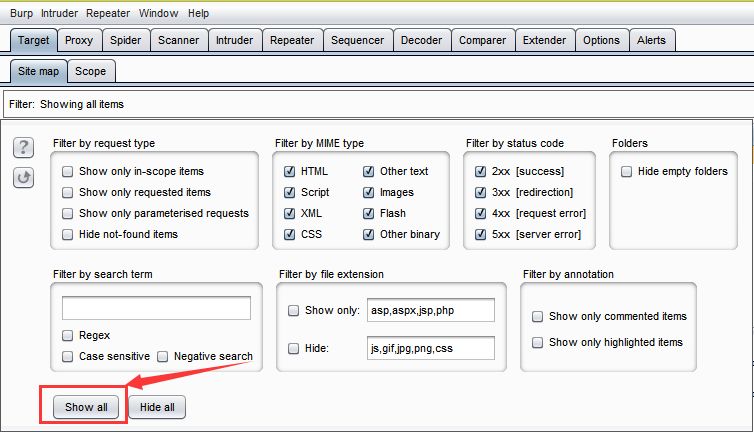Tick Show only parameterised requests

tap(67, 213)
